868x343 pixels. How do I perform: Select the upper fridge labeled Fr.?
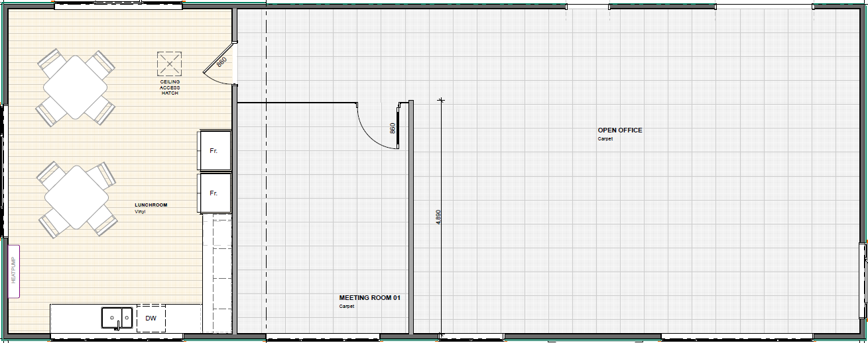tap(214, 150)
